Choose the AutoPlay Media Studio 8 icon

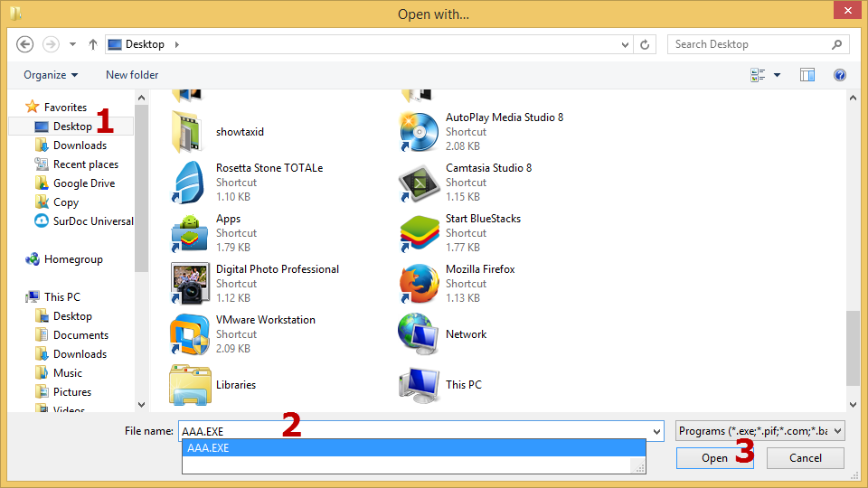(x=420, y=132)
